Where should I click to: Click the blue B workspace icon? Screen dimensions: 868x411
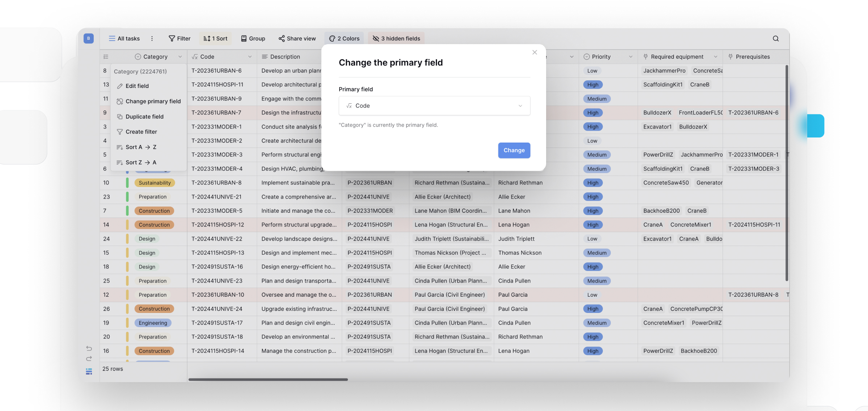tap(89, 38)
